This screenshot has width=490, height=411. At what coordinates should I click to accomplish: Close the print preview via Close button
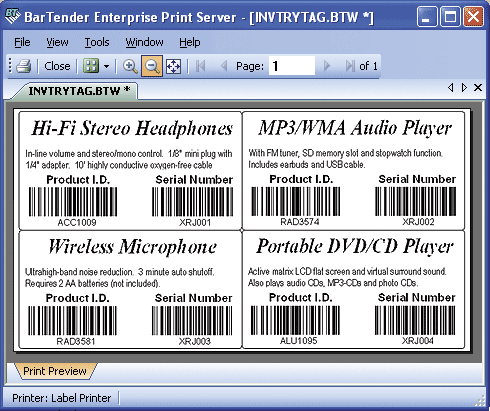[57, 66]
